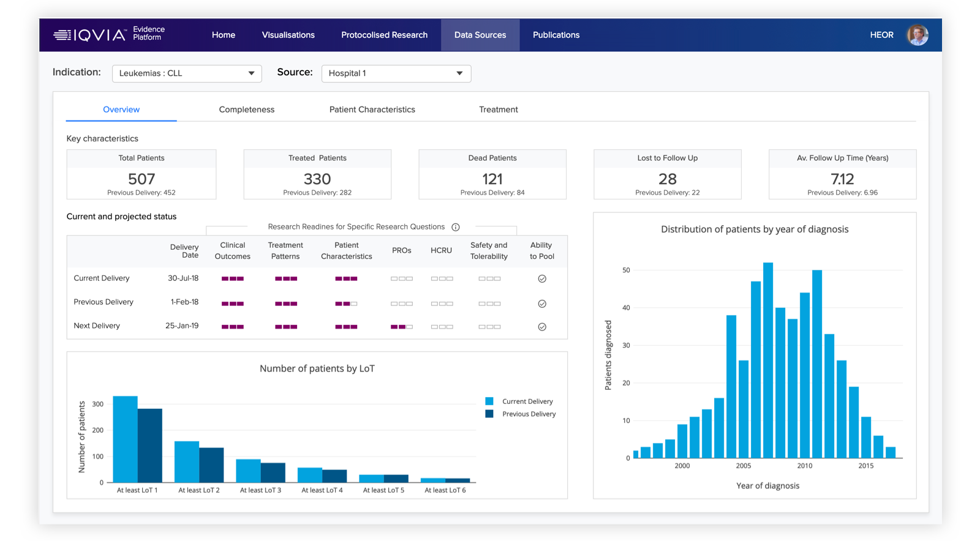
Task: Click Previous Delivery Ability to Pool checkmark
Action: click(542, 304)
